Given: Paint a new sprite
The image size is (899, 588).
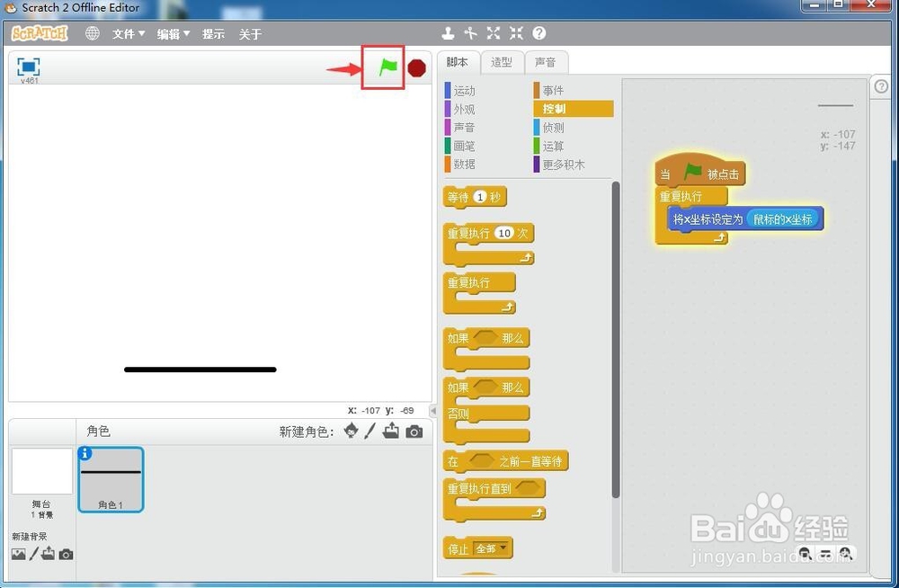Looking at the screenshot, I should pos(370,431).
